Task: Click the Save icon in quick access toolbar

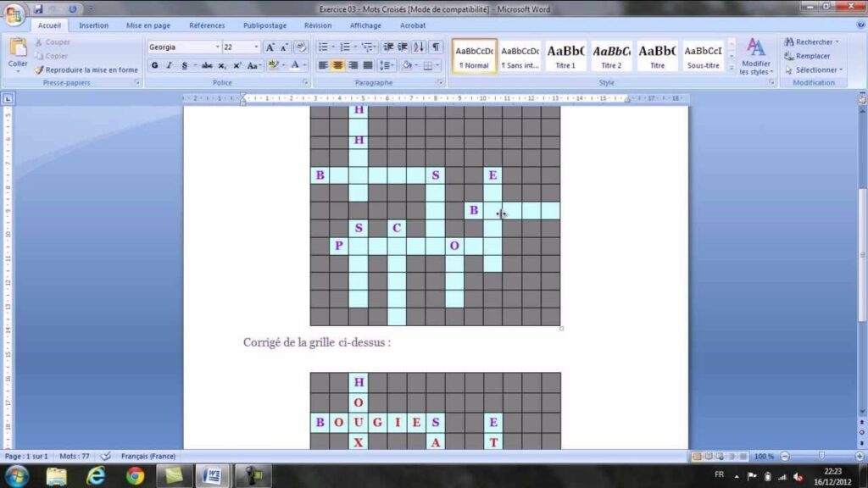Action: coord(38,8)
